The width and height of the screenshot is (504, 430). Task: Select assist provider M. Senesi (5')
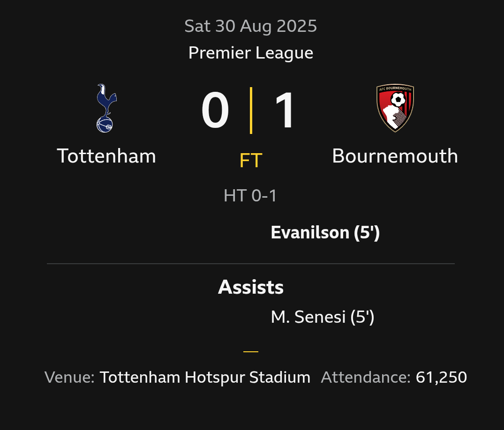tap(323, 318)
